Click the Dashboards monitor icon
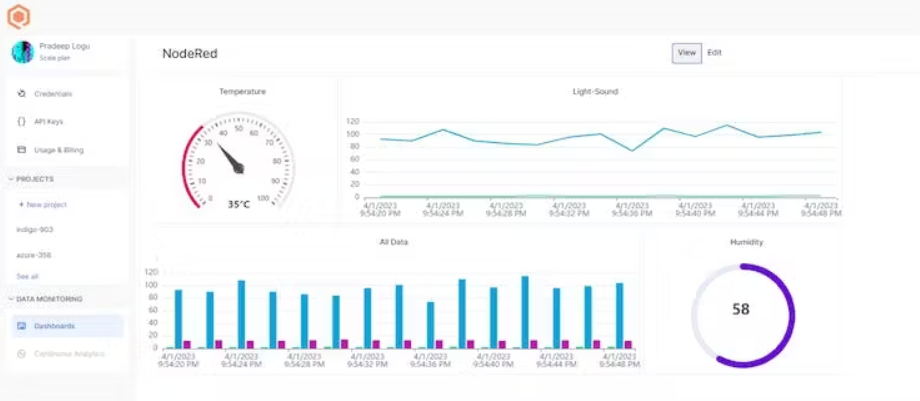The height and width of the screenshot is (401, 920). pyautogui.click(x=22, y=326)
